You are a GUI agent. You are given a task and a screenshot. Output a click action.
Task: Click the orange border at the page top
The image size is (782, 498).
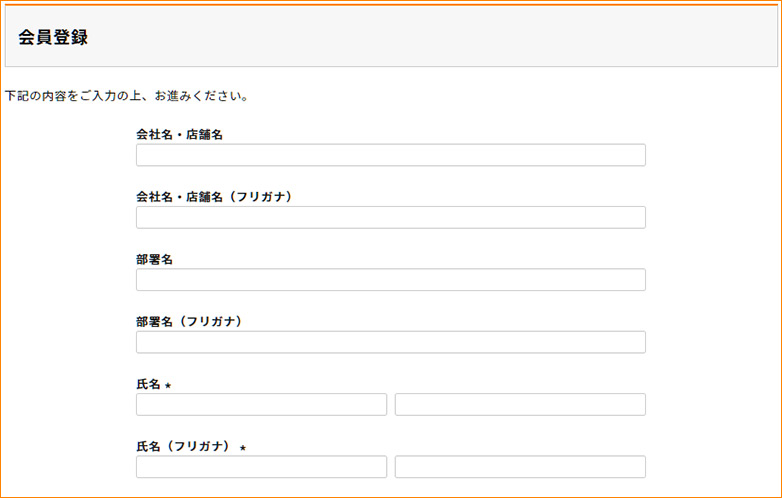point(390,2)
